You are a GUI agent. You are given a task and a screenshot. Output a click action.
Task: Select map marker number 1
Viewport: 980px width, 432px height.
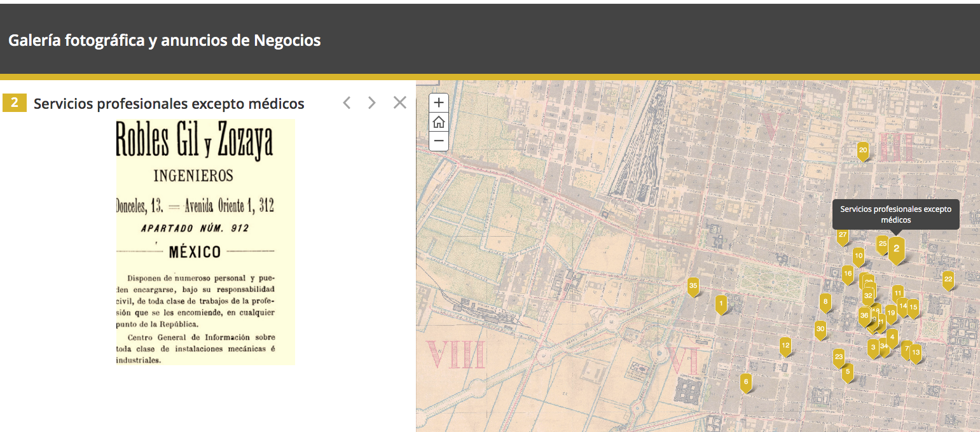721,304
